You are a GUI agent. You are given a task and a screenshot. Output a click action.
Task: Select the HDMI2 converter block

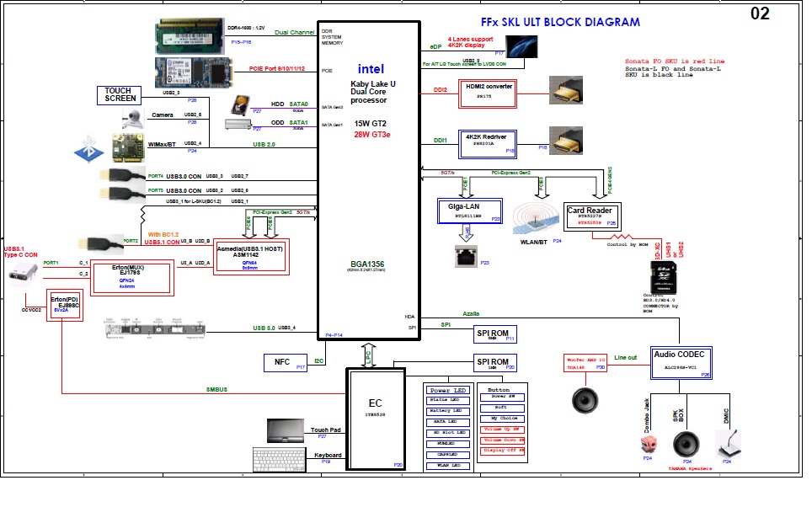pyautogui.click(x=488, y=93)
